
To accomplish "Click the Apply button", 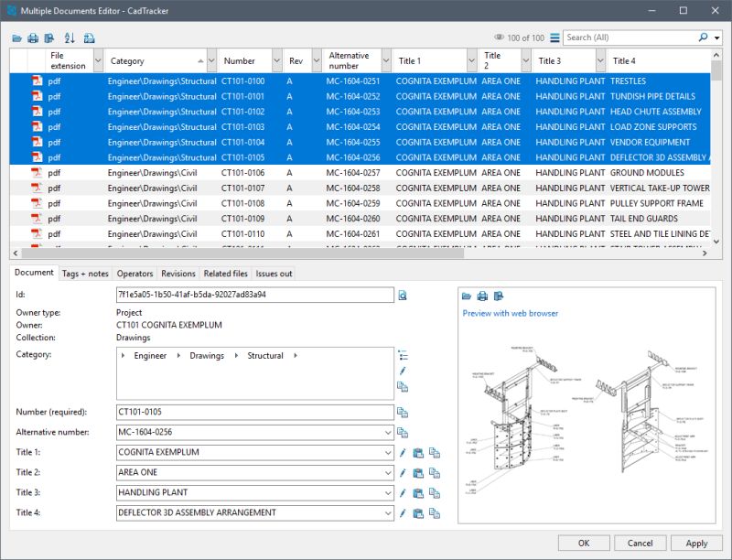I will pos(697,543).
